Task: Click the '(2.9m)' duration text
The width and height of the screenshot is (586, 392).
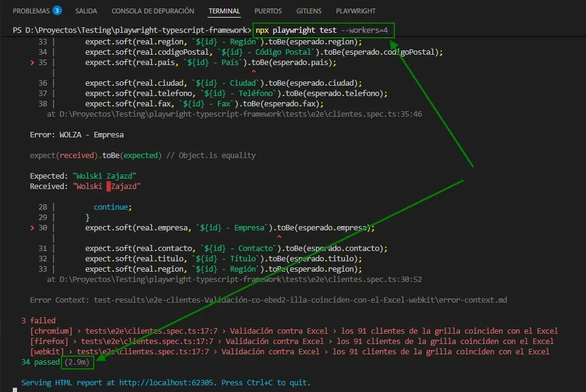Action: [77, 362]
